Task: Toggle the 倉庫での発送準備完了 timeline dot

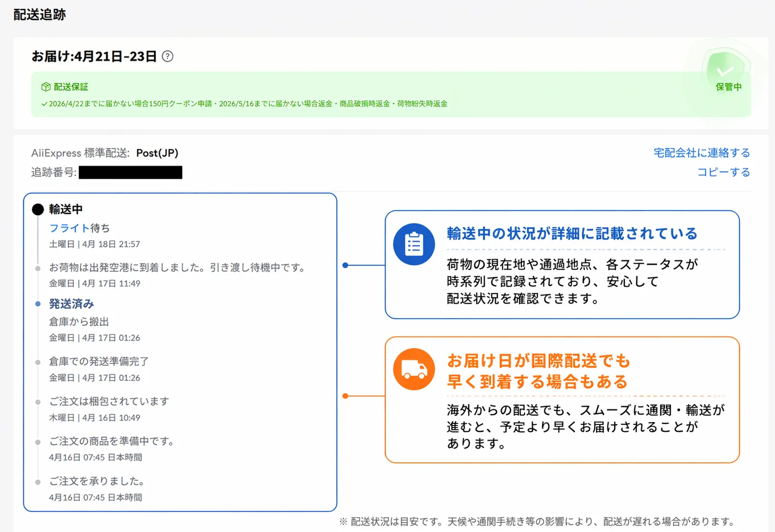Action: tap(37, 362)
